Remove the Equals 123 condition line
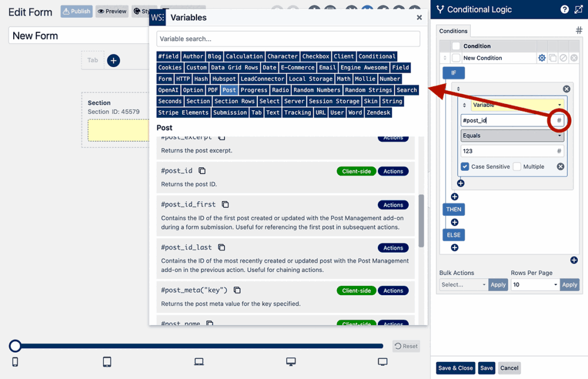588x379 pixels. tap(560, 167)
